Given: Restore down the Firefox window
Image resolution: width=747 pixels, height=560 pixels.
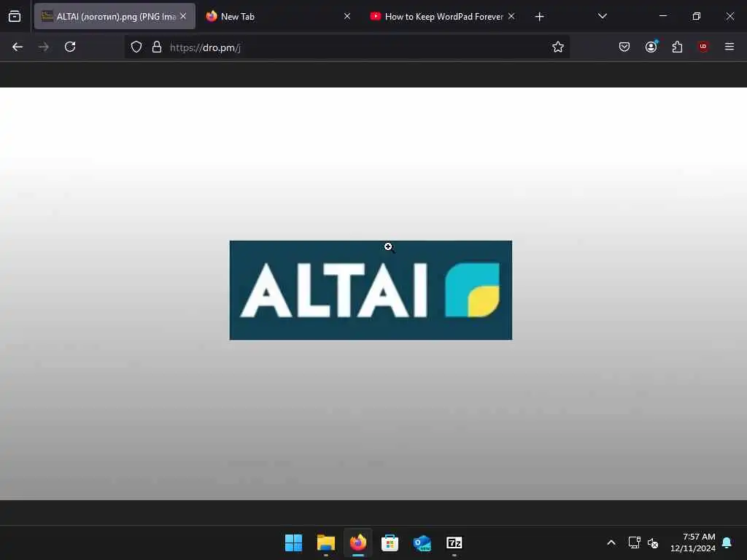Looking at the screenshot, I should point(697,16).
